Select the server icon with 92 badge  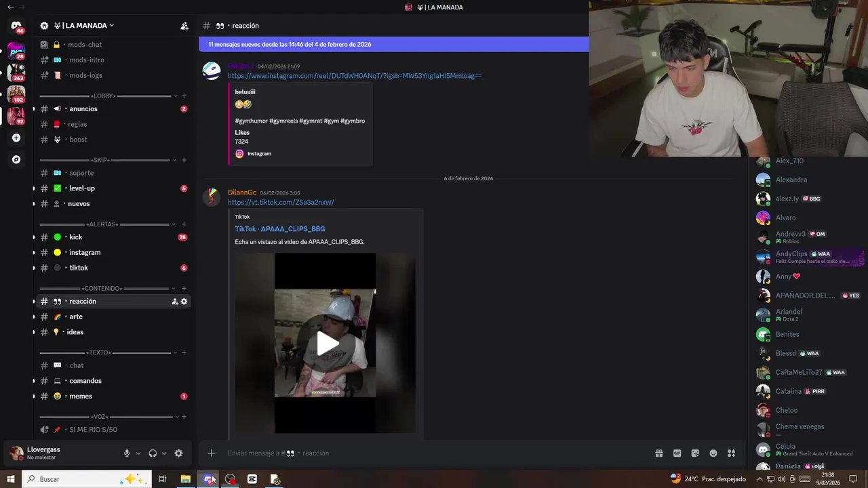coord(16,116)
